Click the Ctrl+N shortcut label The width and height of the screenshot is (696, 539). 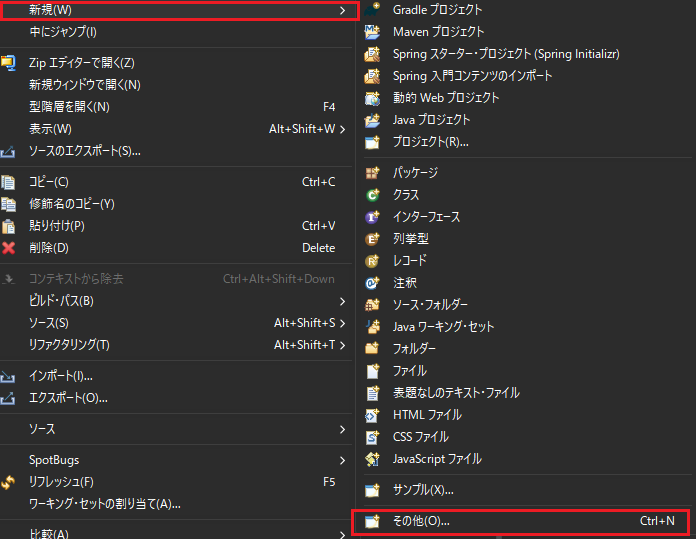pyautogui.click(x=657, y=521)
